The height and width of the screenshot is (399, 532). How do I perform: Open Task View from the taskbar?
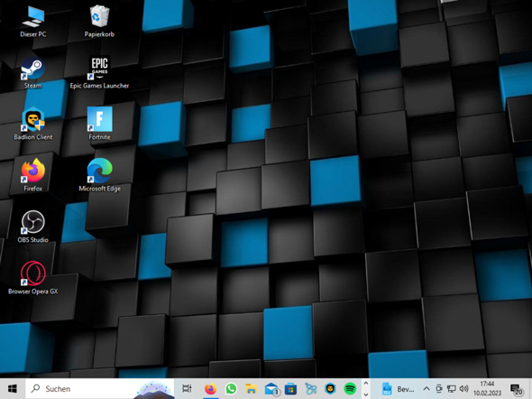point(187,388)
